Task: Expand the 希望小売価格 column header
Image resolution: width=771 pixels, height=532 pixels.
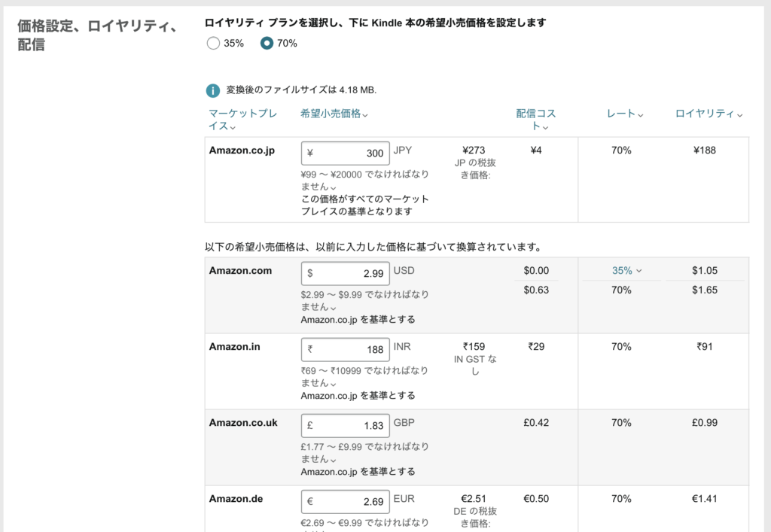Action: 334,114
